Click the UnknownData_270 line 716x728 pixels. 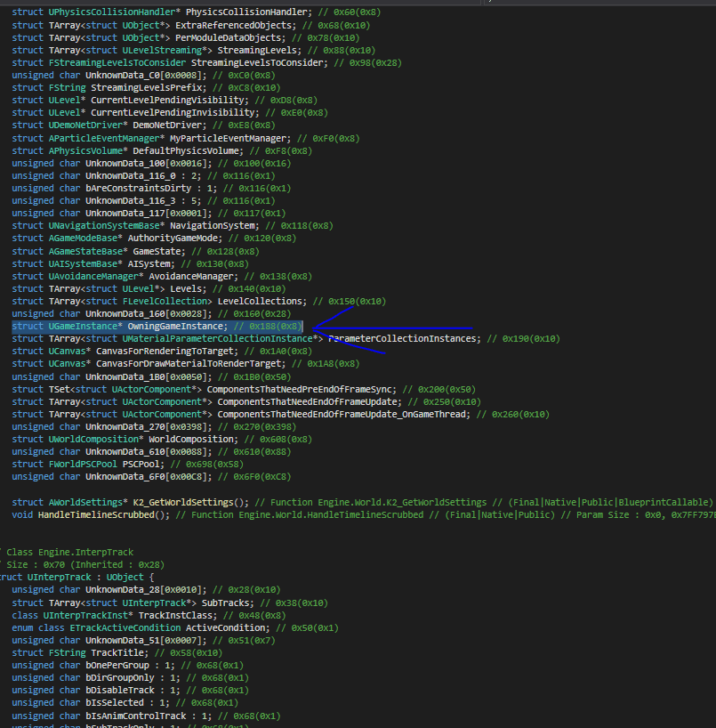click(x=154, y=427)
